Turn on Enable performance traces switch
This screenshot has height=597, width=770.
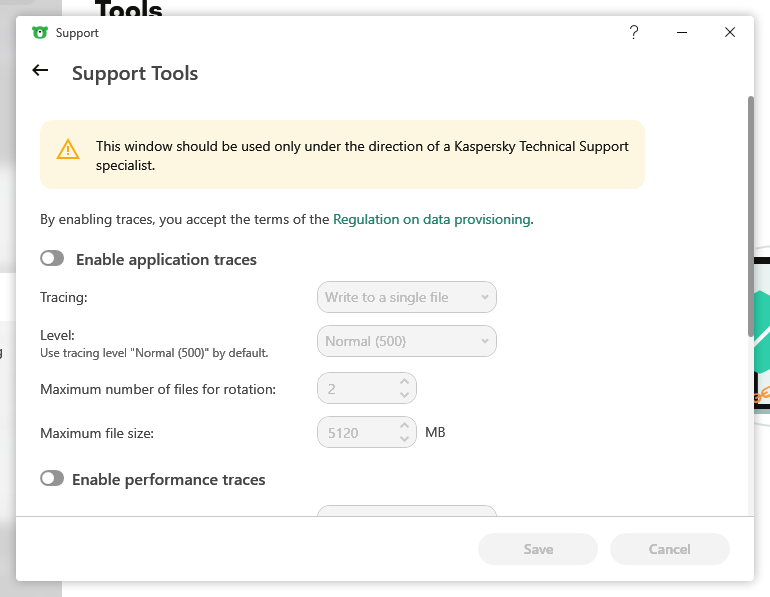click(x=52, y=479)
